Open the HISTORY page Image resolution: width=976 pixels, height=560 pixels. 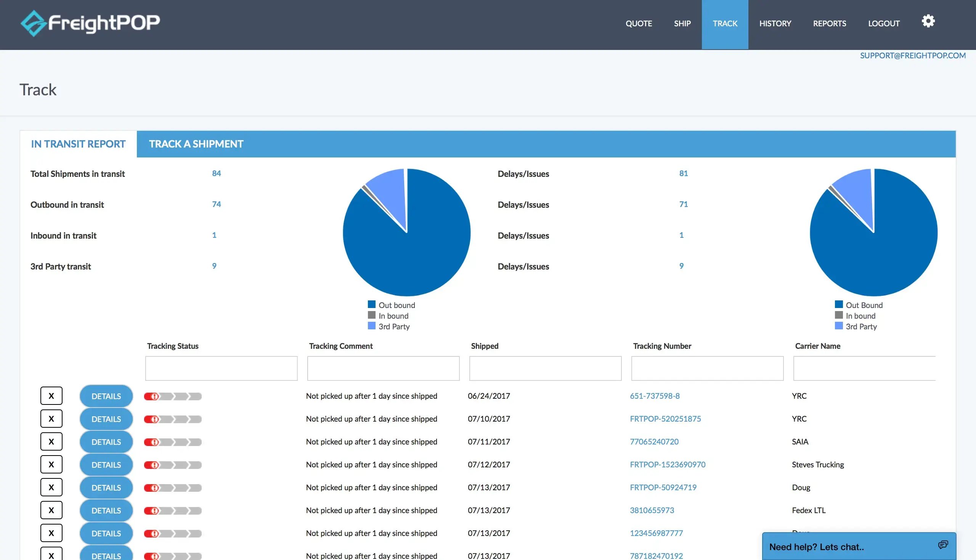pyautogui.click(x=775, y=24)
